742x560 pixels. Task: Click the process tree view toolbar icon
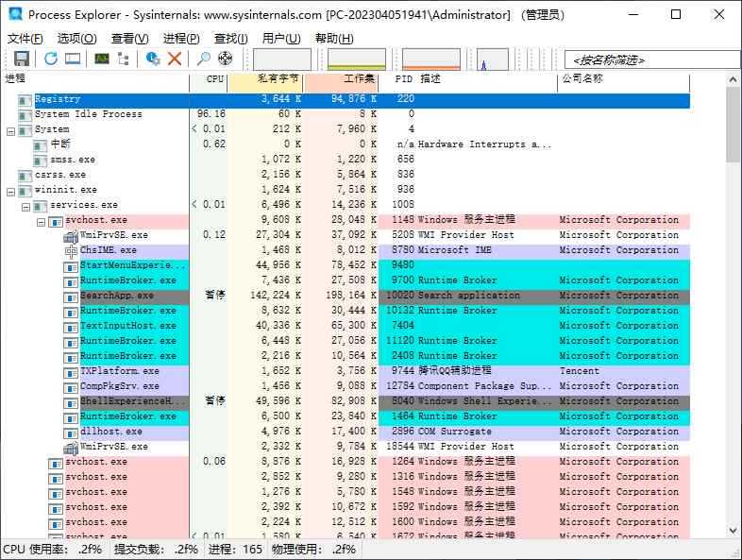(x=125, y=59)
